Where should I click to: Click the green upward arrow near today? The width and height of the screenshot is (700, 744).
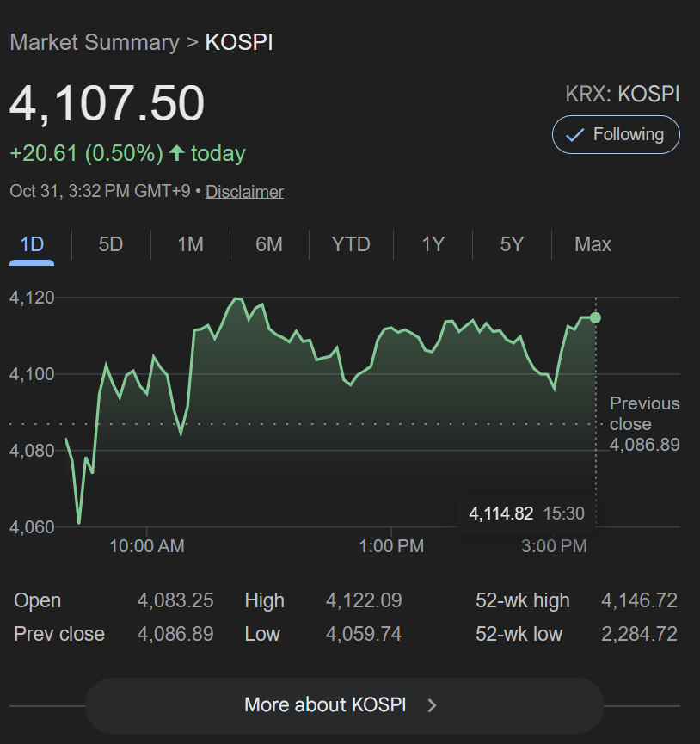(177, 153)
